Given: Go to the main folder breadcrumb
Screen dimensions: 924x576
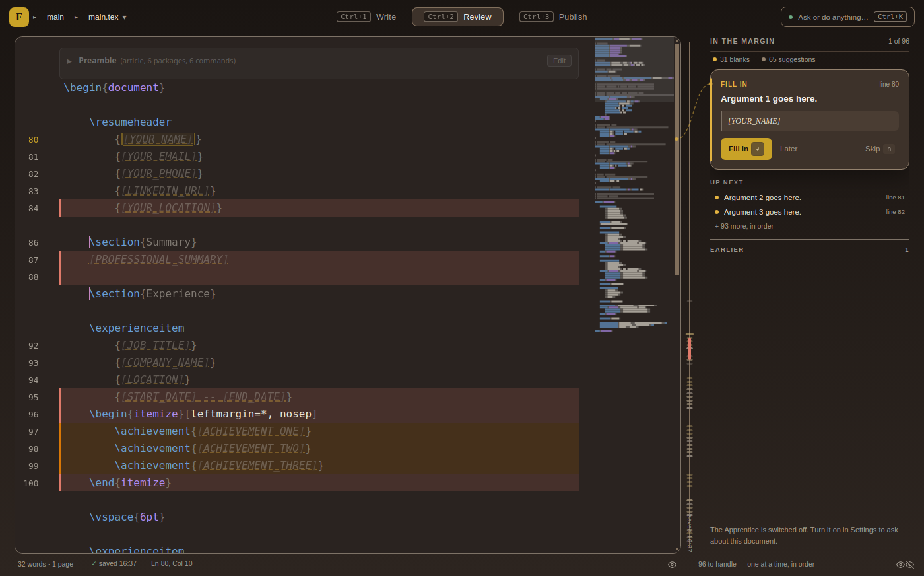Looking at the screenshot, I should [x=55, y=17].
